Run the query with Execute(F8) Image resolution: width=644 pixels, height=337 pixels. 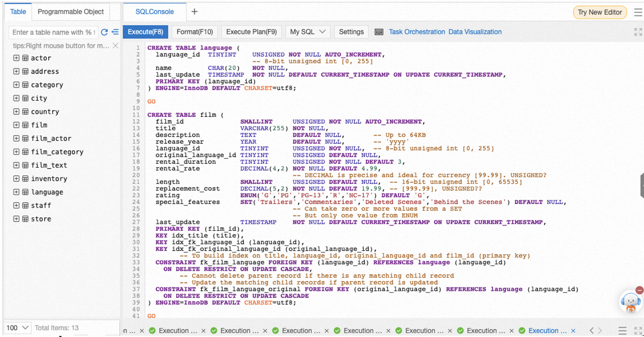click(x=145, y=32)
